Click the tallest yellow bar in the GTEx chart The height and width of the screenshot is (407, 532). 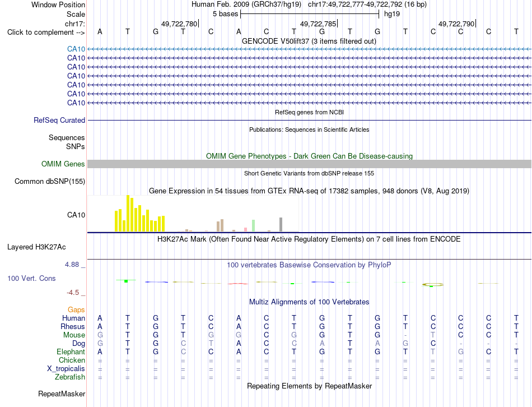coord(128,214)
